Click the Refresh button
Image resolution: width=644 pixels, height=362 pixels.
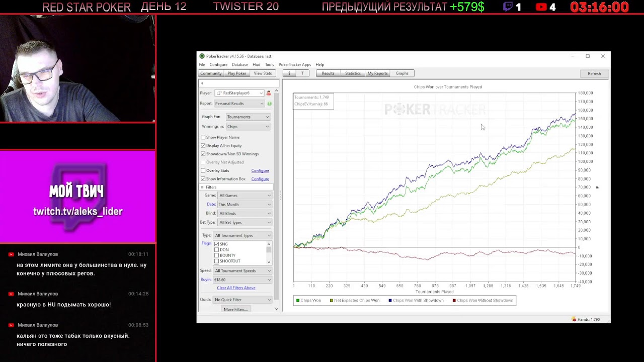pyautogui.click(x=594, y=73)
